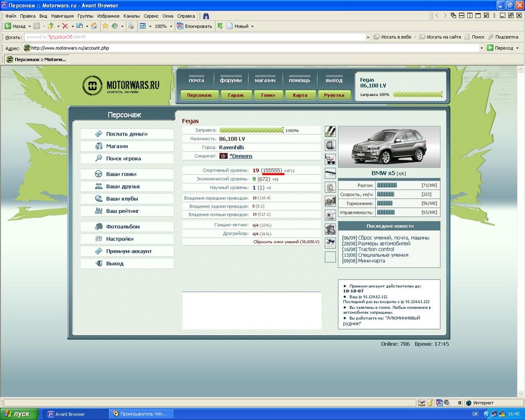Screen dimensions: 525x420
Task: Open the помощь top nav link
Action: click(299, 80)
